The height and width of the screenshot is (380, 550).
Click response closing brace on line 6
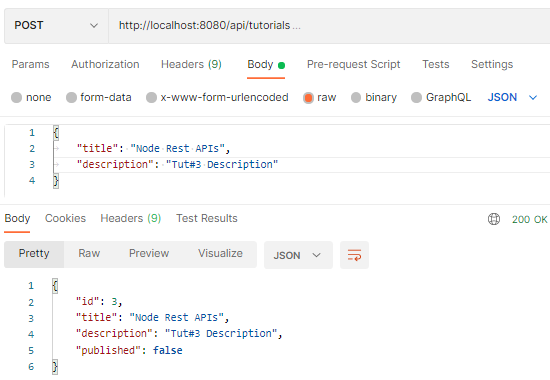click(55, 367)
